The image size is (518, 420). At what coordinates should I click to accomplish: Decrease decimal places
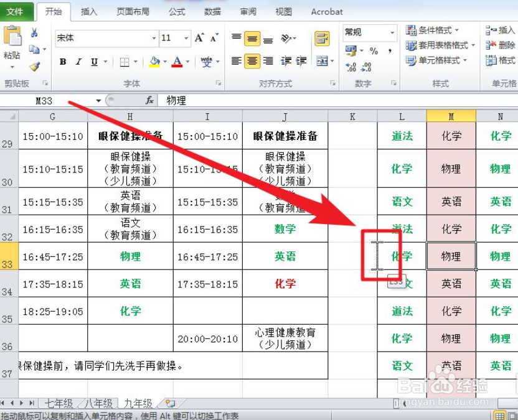(366, 67)
